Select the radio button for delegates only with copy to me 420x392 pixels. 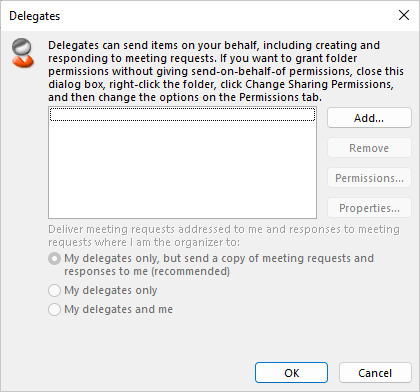[x=54, y=259]
